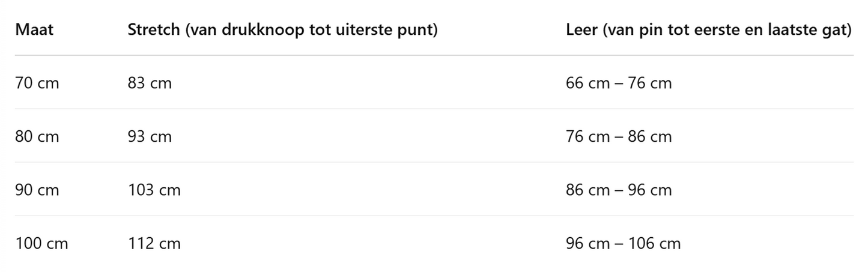This screenshot has height=275, width=868.
Task: Click the 83 cm stretch value
Action: click(150, 83)
